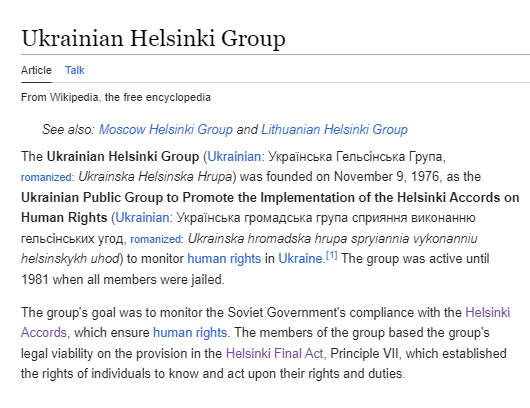The height and width of the screenshot is (408, 530).
Task: Select the Article tab
Action: click(x=36, y=70)
